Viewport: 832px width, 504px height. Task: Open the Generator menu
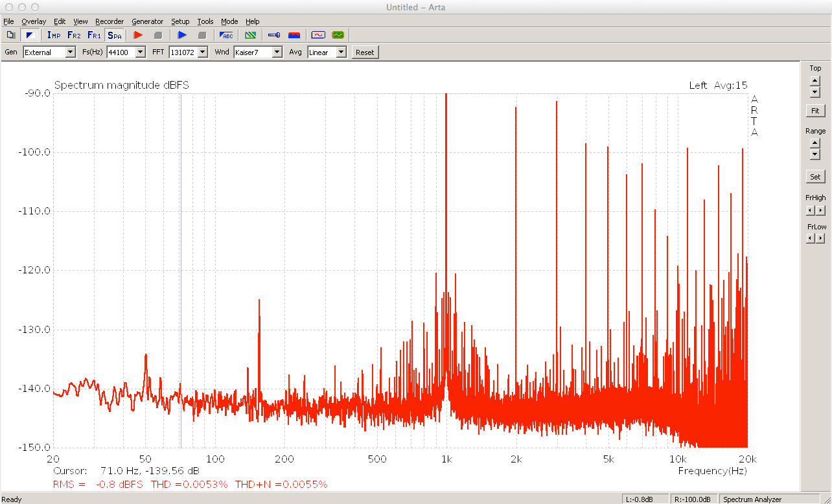click(148, 21)
